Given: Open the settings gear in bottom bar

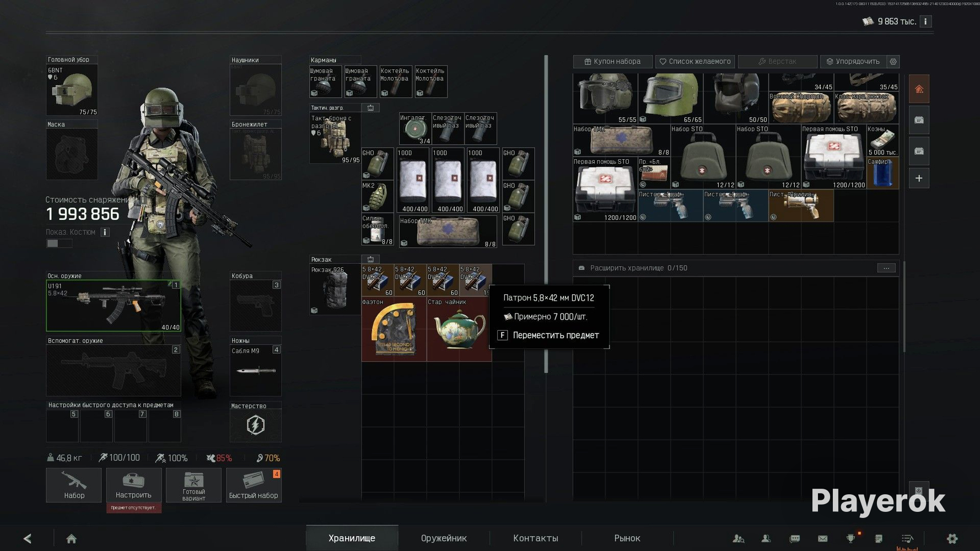Looking at the screenshot, I should tap(952, 539).
